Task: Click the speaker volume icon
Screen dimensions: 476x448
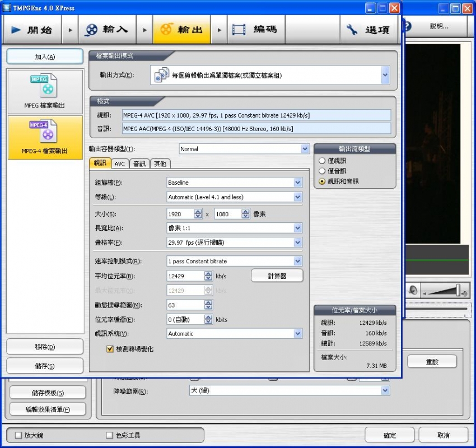Action: pyautogui.click(x=413, y=290)
